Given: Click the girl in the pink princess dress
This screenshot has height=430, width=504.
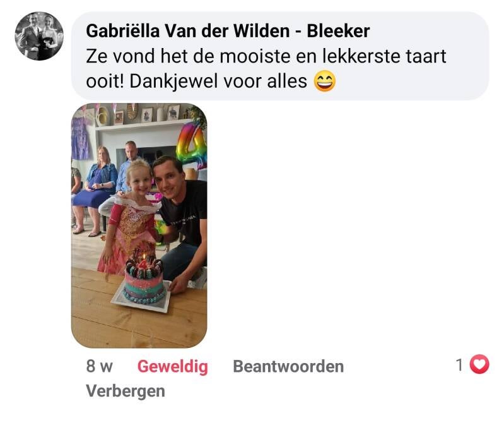Looking at the screenshot, I should coord(129,219).
